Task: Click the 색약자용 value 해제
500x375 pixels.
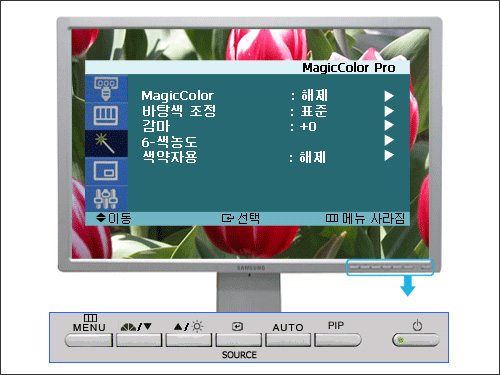Action: pyautogui.click(x=312, y=157)
